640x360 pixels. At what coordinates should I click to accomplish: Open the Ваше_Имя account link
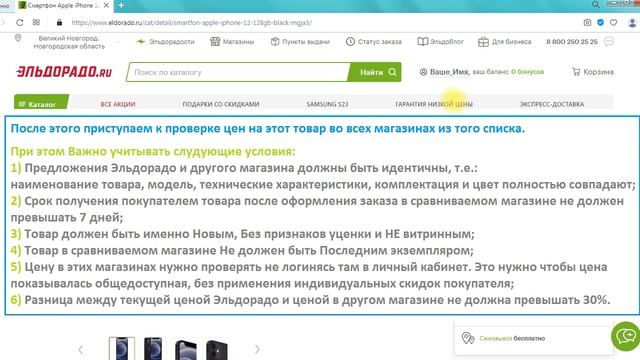coord(444,72)
